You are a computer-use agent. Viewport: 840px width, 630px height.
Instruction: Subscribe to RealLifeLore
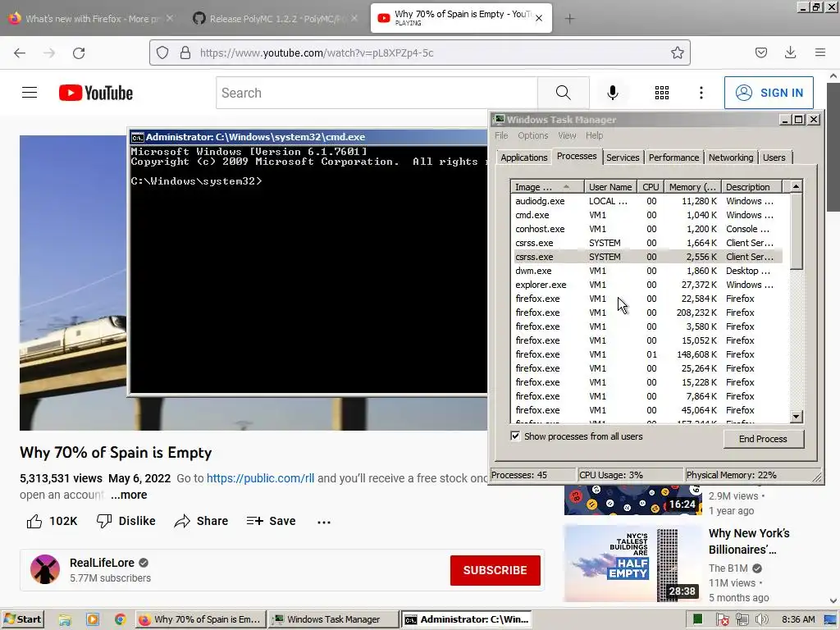tap(495, 570)
